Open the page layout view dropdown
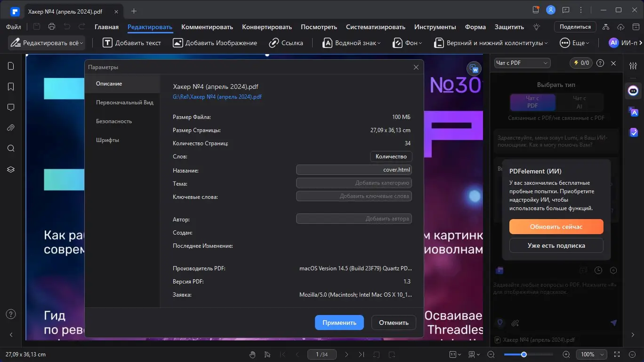 474,354
